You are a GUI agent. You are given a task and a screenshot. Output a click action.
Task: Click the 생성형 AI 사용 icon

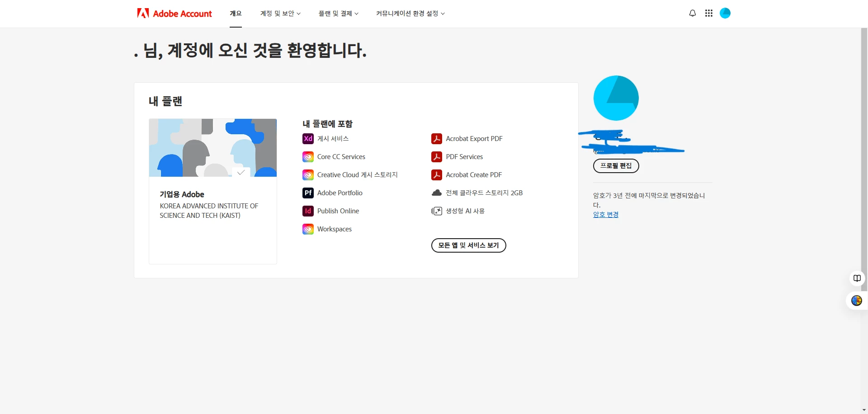[x=437, y=211]
